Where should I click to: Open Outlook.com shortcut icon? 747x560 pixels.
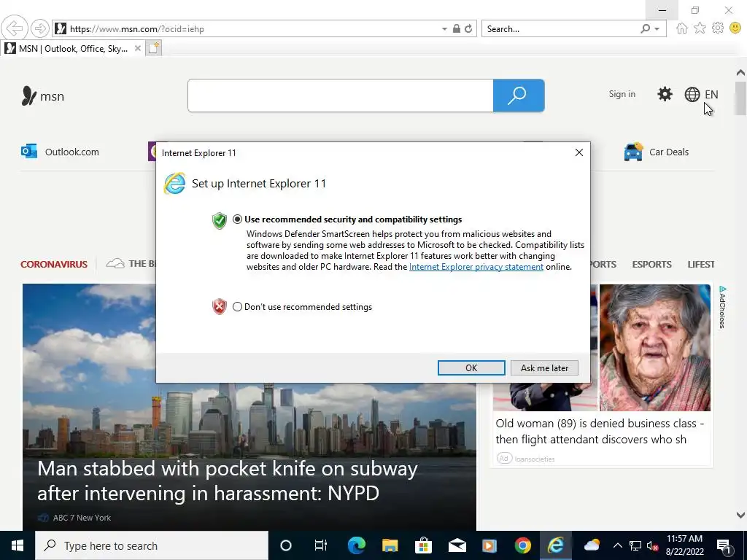click(x=29, y=152)
